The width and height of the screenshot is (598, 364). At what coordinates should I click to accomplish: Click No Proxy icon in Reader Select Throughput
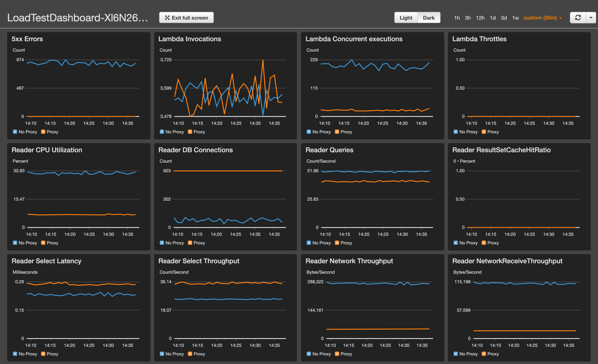coord(162,354)
